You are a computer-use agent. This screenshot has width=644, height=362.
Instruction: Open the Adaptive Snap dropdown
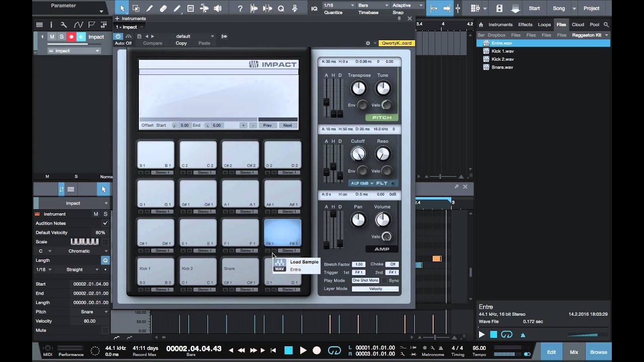[x=407, y=5]
